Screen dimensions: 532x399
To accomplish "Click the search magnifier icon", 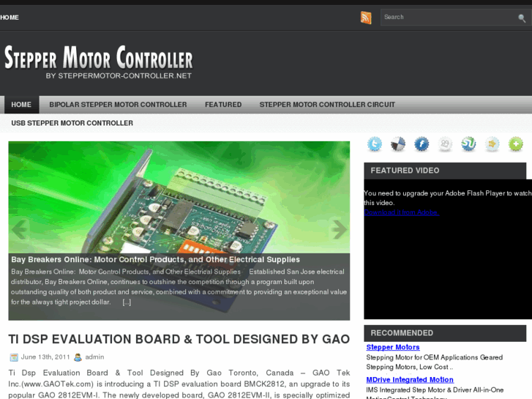I will pyautogui.click(x=522, y=18).
